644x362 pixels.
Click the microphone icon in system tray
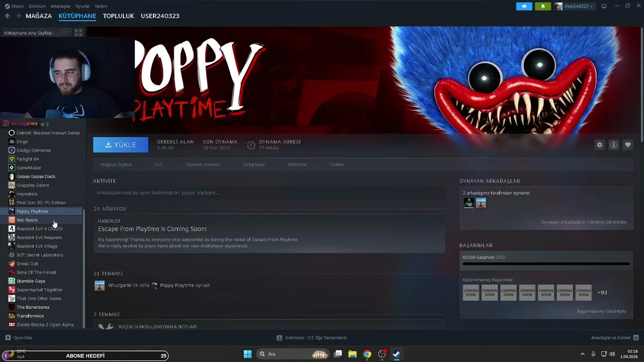pyautogui.click(x=593, y=354)
